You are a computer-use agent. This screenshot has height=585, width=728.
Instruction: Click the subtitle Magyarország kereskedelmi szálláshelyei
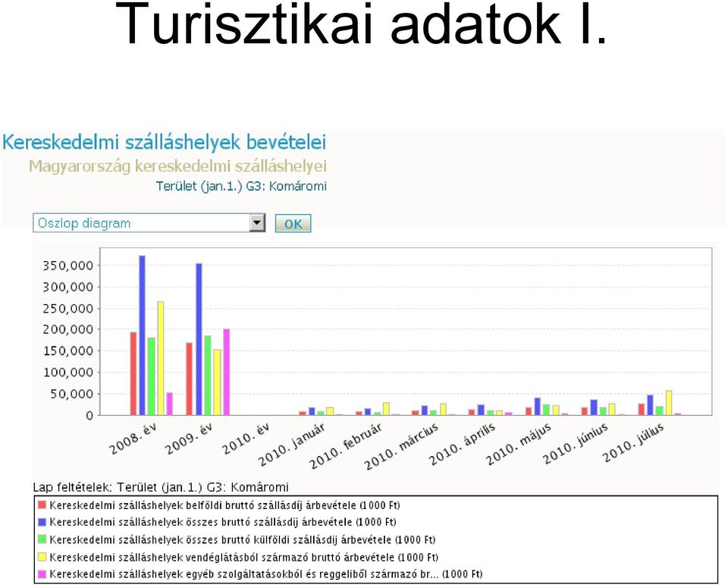tap(177, 166)
